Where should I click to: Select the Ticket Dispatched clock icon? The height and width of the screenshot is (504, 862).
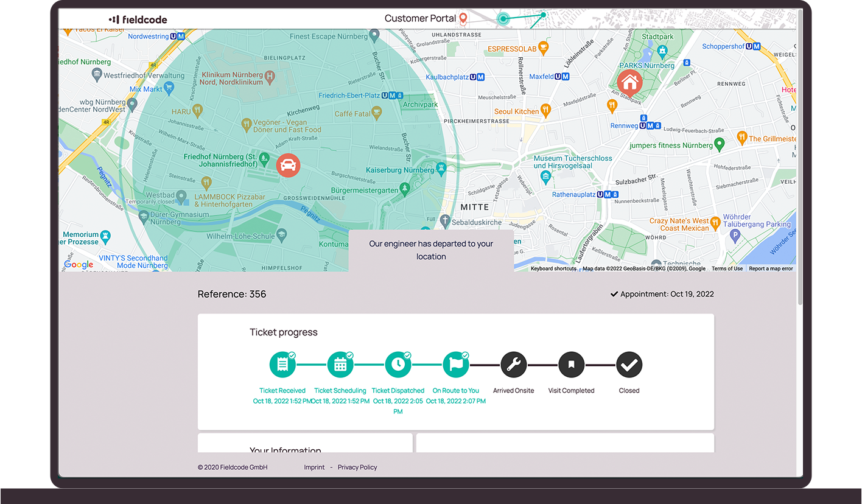(398, 365)
